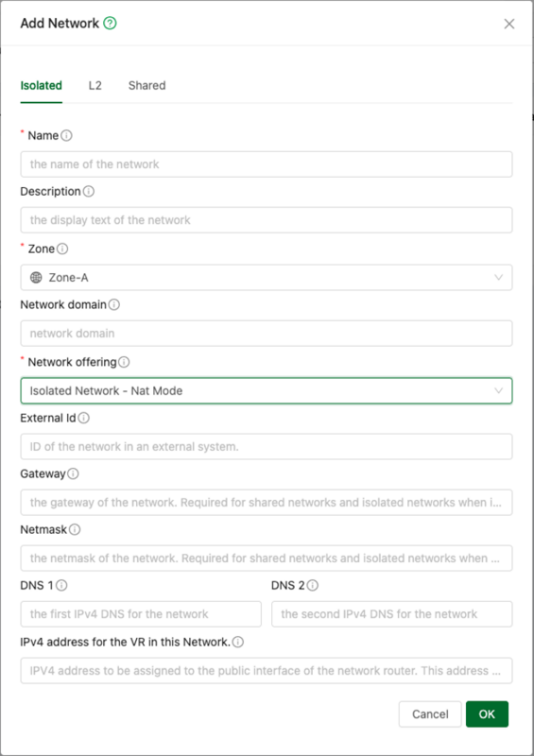Switch to the L2 tab
The width and height of the screenshot is (534, 756).
point(95,86)
